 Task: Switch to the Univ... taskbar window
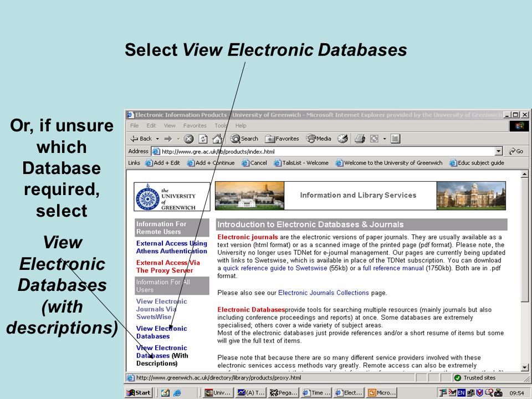tap(218, 392)
